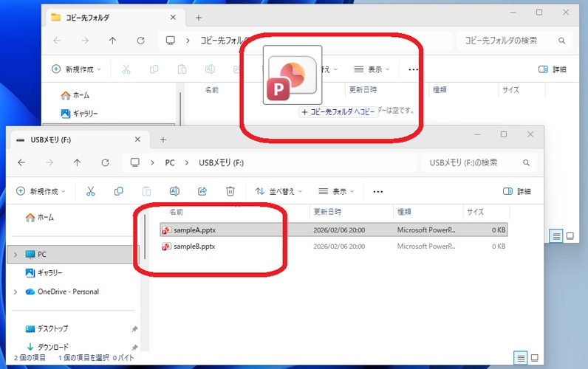This screenshot has width=588, height=369.
Task: Click Rename icon in USB memory window
Action: [x=174, y=191]
